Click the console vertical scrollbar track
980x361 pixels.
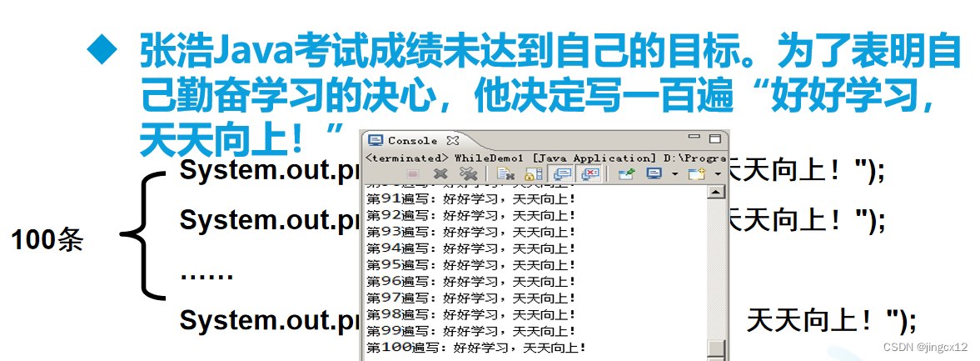715,269
